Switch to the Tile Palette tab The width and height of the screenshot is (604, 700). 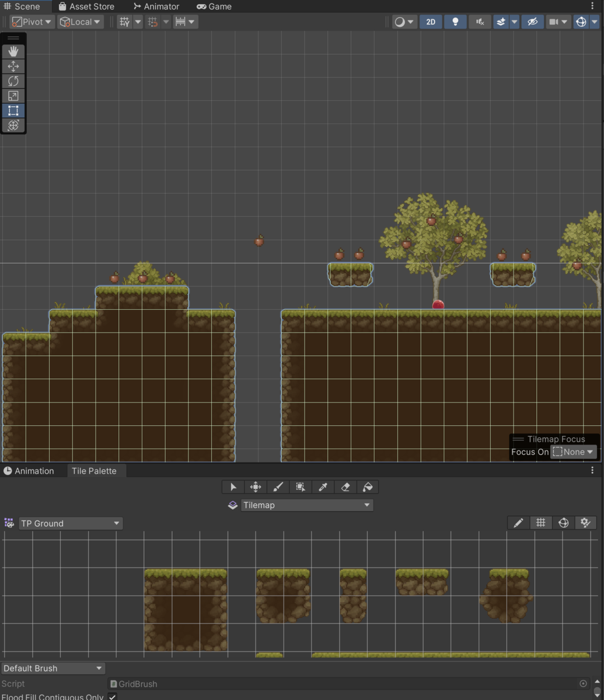94,471
